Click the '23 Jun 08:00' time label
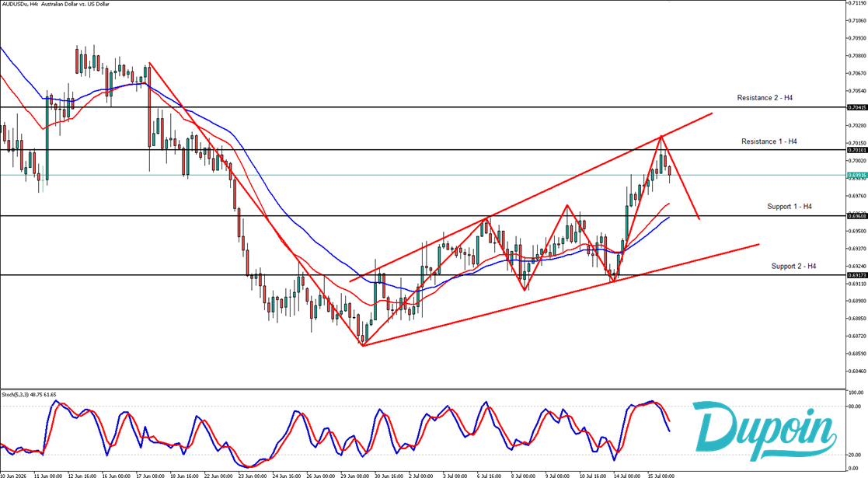 253,475
